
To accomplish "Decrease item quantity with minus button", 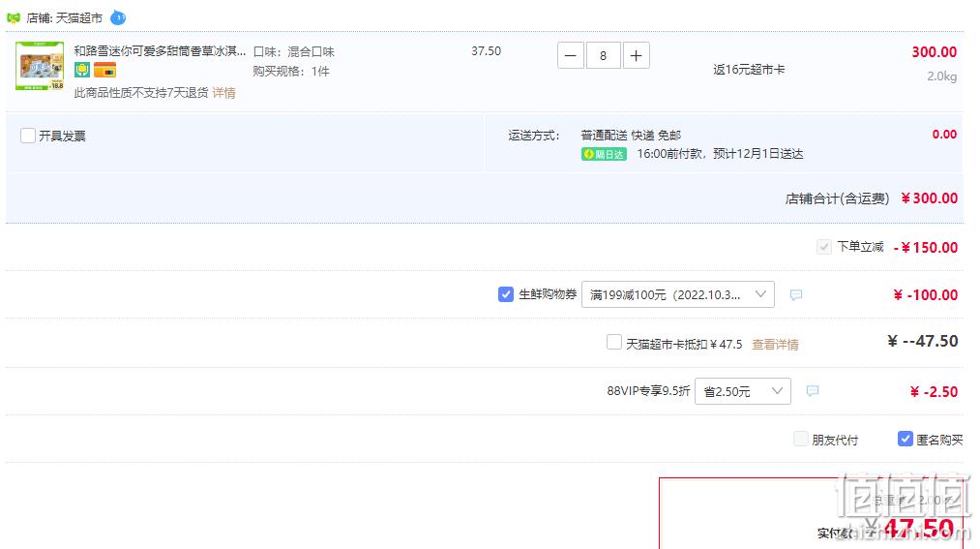I will point(571,55).
